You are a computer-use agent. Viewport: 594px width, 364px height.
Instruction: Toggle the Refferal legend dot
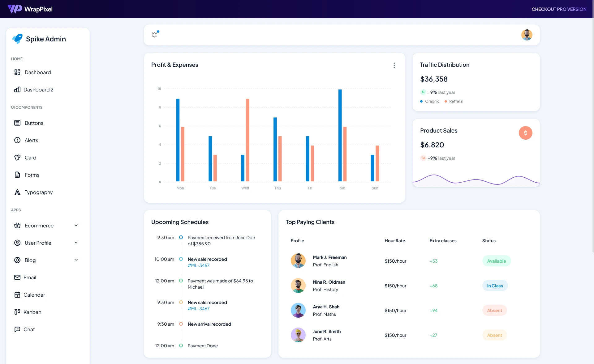446,101
